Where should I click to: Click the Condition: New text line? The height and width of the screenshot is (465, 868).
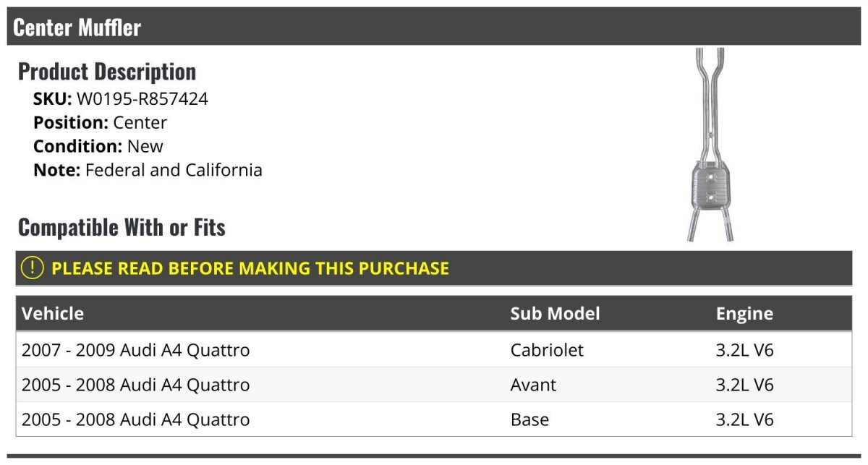click(x=98, y=146)
